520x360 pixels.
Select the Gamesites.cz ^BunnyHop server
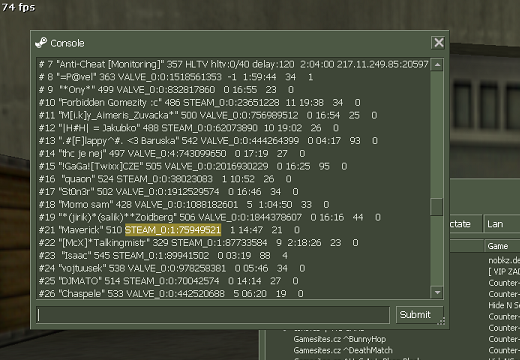pyautogui.click(x=340, y=339)
